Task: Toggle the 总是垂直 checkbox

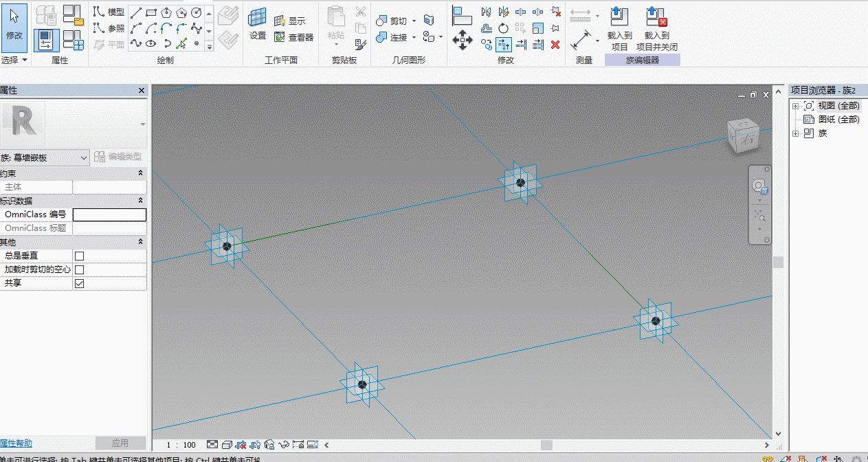Action: click(79, 256)
